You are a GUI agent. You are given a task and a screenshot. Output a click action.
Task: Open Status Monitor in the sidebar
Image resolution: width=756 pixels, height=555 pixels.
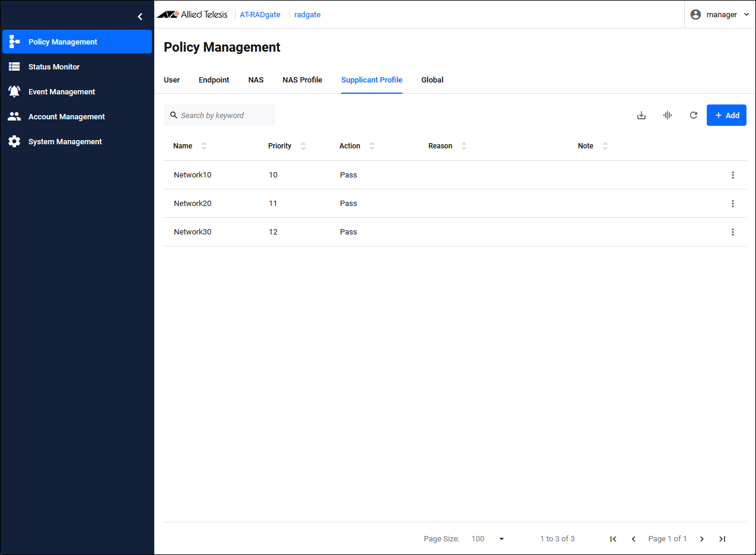(54, 67)
